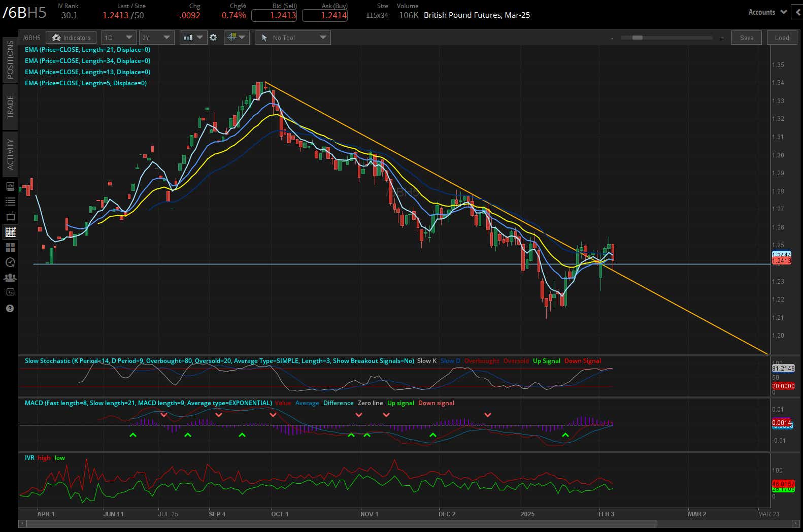Select the chart view icon in the sidebar
The width and height of the screenshot is (803, 532).
pyautogui.click(x=10, y=232)
